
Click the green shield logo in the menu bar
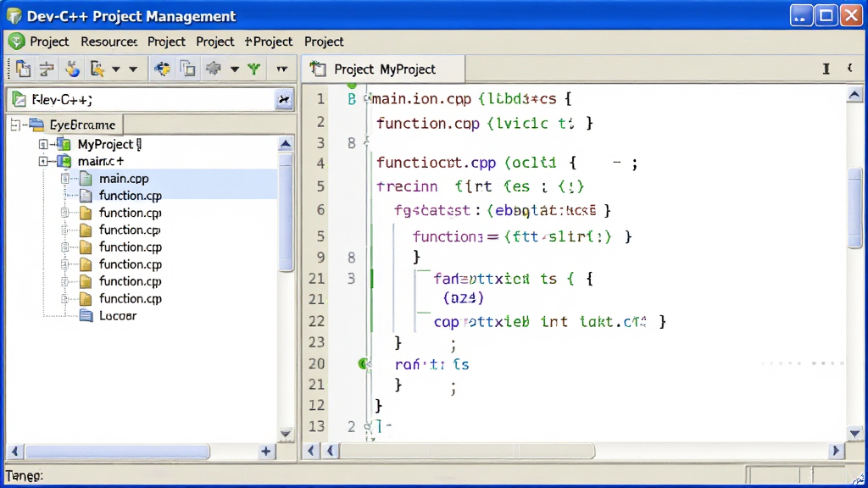[x=17, y=42]
